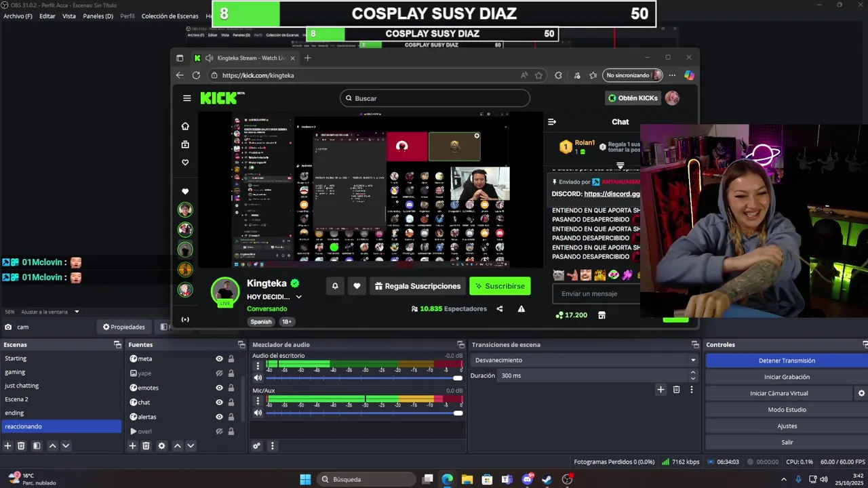Open the Desvanecimiento transition dropdown

[x=585, y=360]
